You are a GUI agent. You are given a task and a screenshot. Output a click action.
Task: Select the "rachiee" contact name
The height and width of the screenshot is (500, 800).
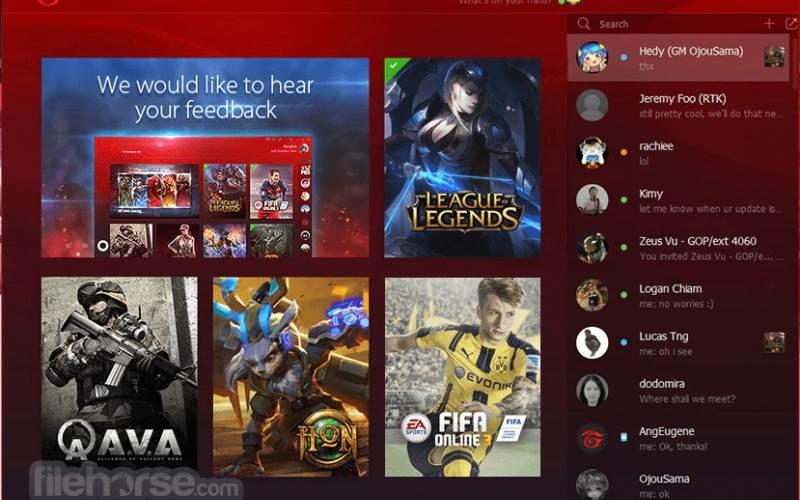(656, 146)
